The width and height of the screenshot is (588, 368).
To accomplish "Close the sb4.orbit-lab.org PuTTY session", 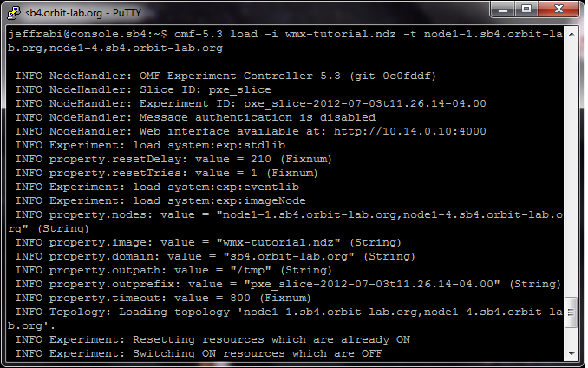I will (x=559, y=9).
